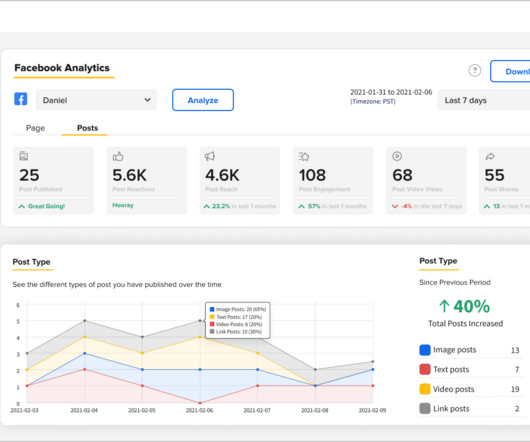Click the Hooray status text
Screen dimensions: 530x442
(123, 205)
